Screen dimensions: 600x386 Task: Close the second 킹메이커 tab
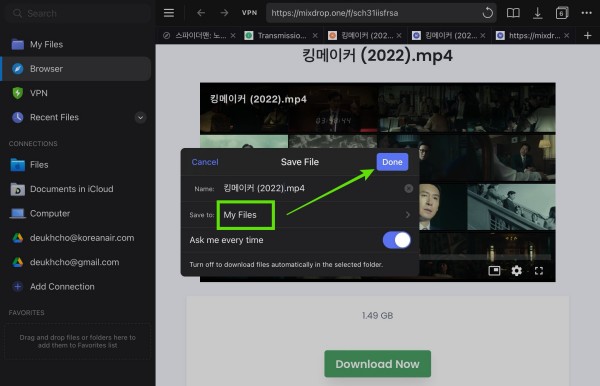[483, 36]
